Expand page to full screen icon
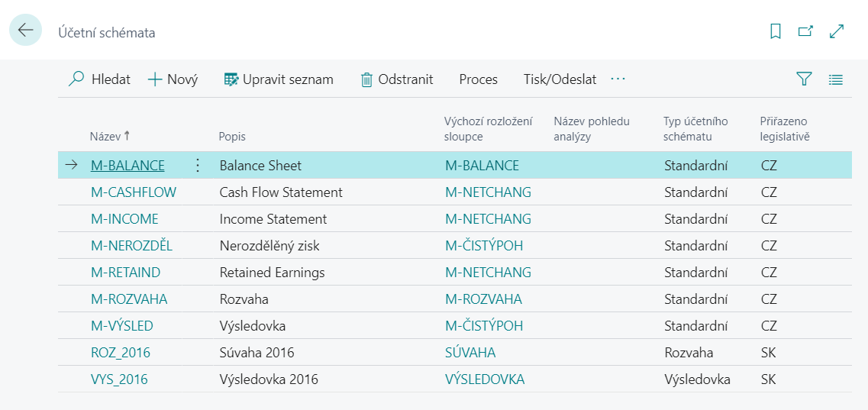Screen dimensions: 868x410 pos(837,31)
